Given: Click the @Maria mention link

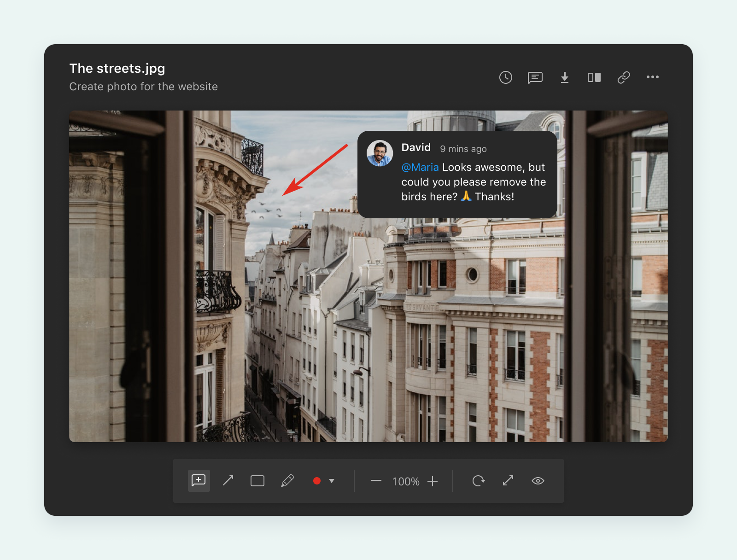Looking at the screenshot, I should (x=420, y=167).
